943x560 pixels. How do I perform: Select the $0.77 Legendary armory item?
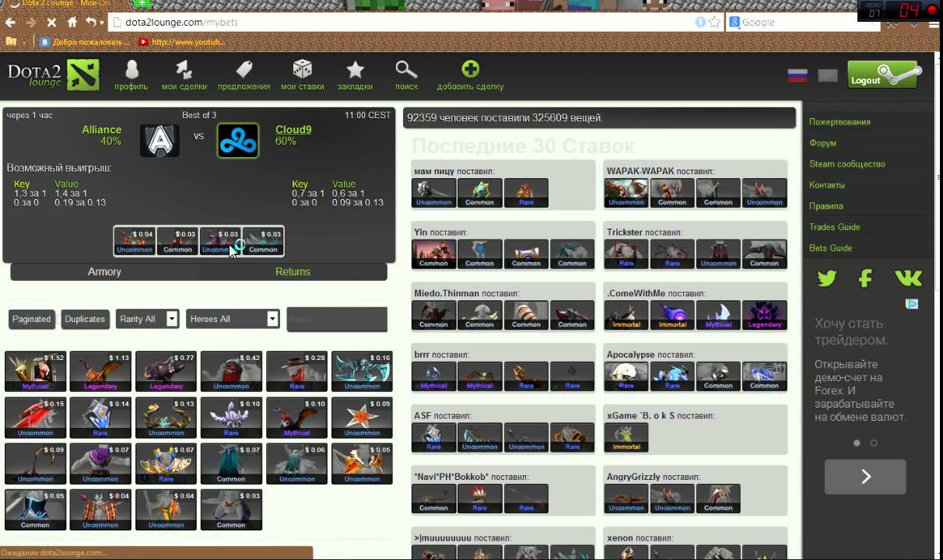pyautogui.click(x=166, y=371)
